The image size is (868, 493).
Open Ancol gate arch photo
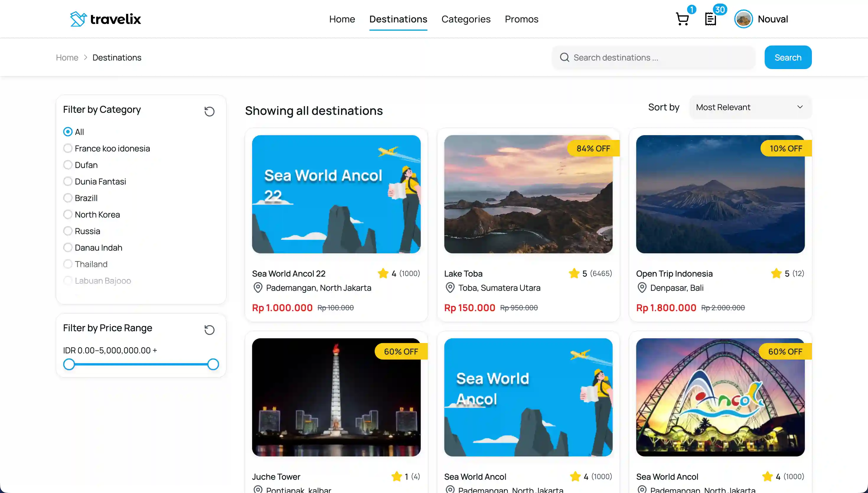[720, 397]
